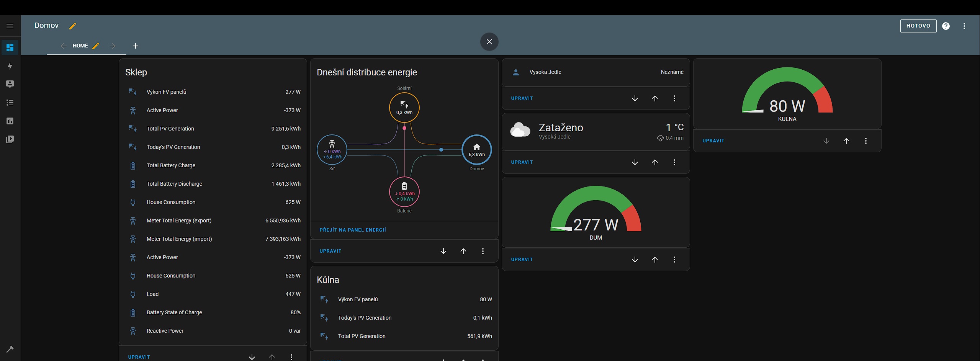Open Total Battery Charge row
Image resolution: width=980 pixels, height=361 pixels.
click(x=213, y=165)
